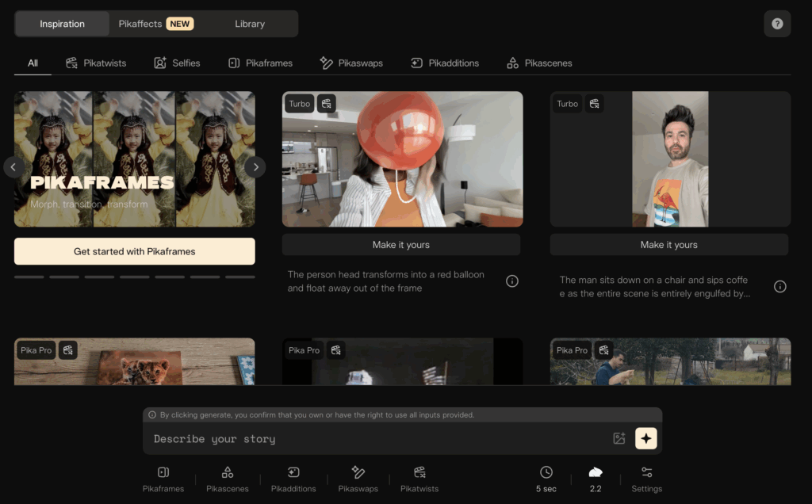This screenshot has width=812, height=504.
Task: Select the Pikaframes tool in bottom toolbar
Action: pos(163,479)
